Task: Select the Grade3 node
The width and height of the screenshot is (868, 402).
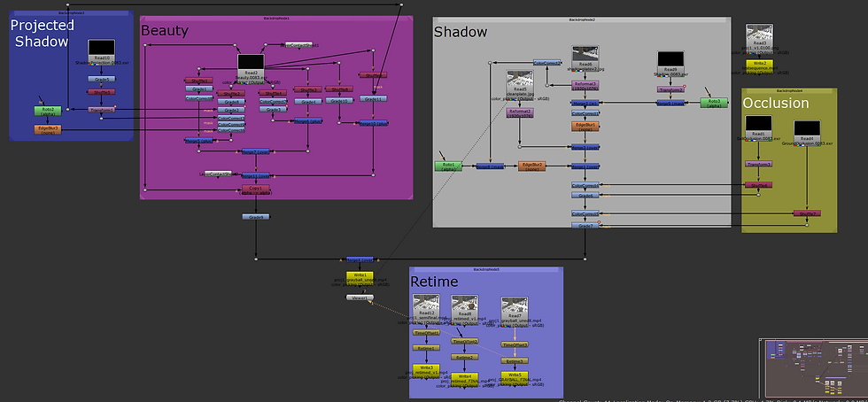Action: [x=273, y=110]
